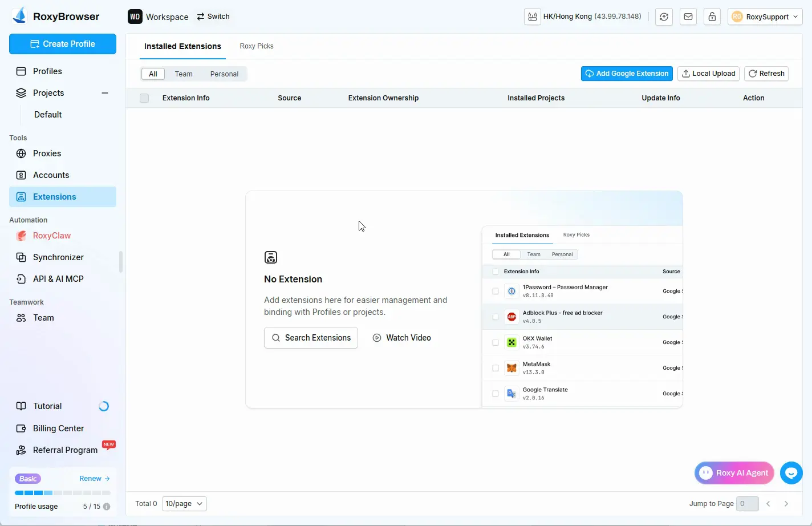Click the Tutorial progress ring
Screen dimensions: 812x526
104,406
